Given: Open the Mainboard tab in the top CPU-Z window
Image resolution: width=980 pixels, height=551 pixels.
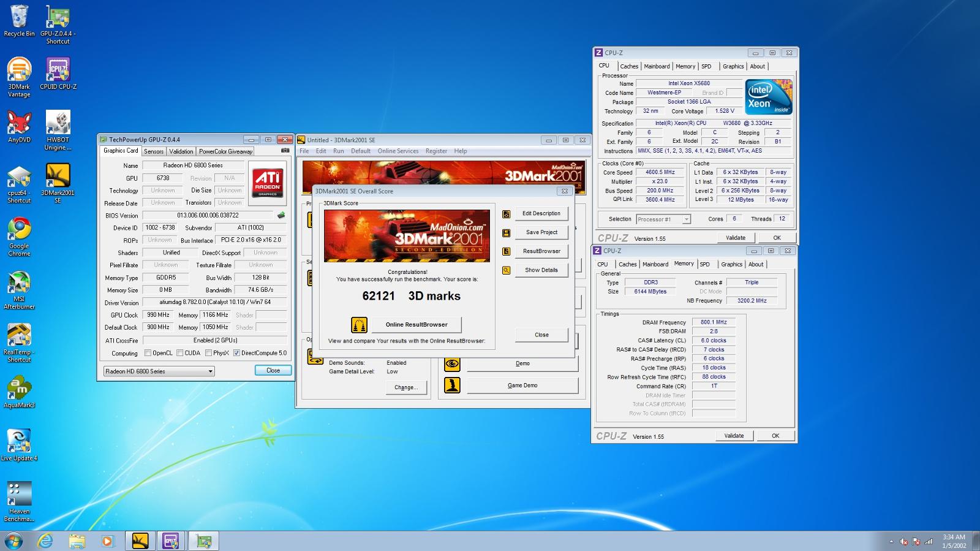Looking at the screenshot, I should click(657, 66).
